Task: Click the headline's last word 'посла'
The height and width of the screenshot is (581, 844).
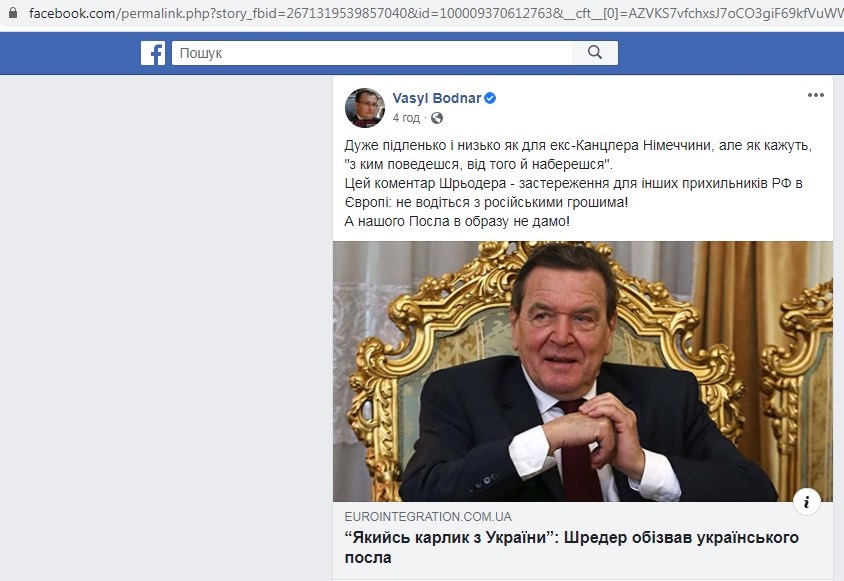Action: [368, 557]
